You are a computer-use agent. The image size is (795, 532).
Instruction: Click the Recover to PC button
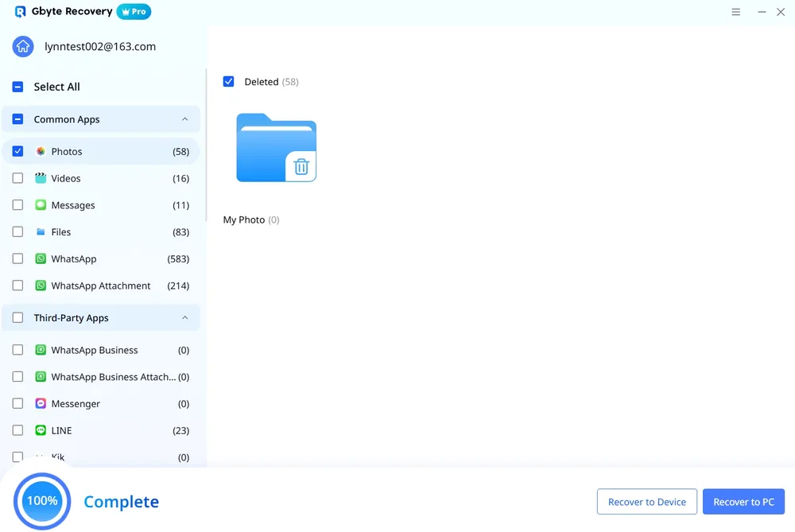[744, 502]
